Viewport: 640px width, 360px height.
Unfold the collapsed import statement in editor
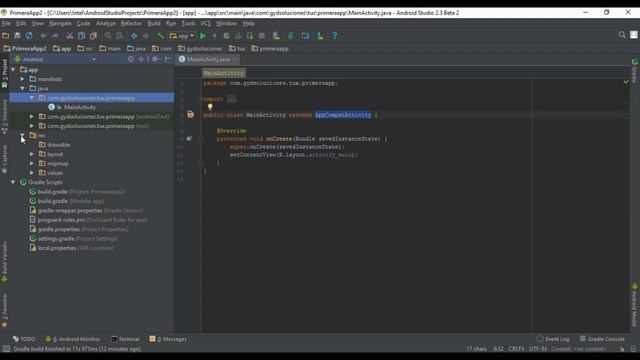[x=231, y=99]
